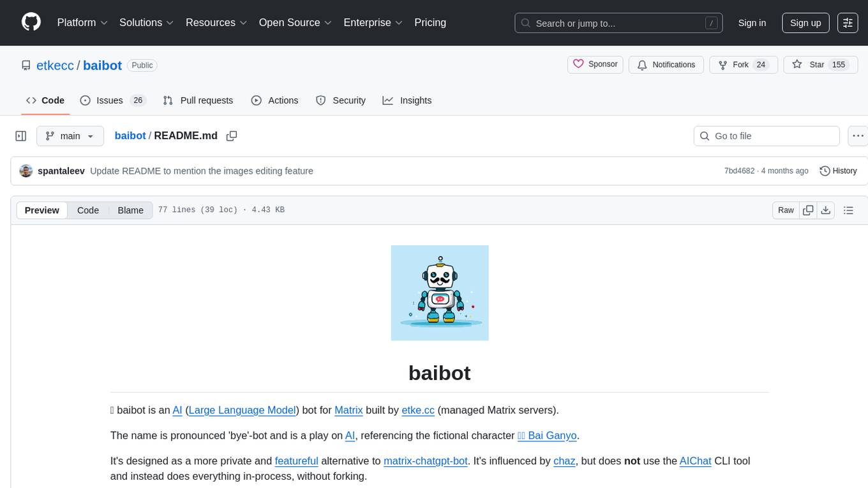Download the raw file
868x488 pixels.
pyautogui.click(x=825, y=210)
